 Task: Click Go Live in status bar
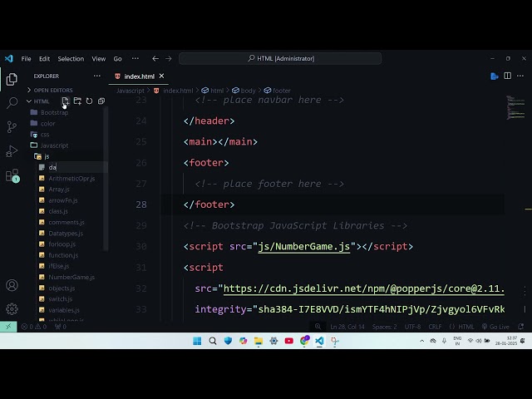[495, 327]
